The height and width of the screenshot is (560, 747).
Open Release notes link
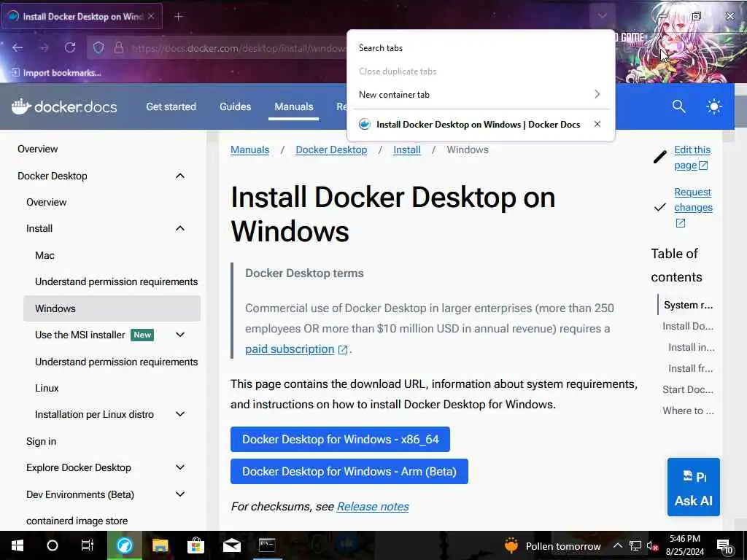tap(373, 507)
